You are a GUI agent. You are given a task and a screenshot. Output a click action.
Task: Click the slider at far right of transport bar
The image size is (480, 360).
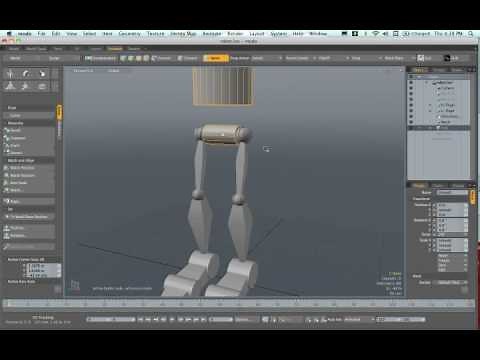pyautogui.click(x=401, y=319)
